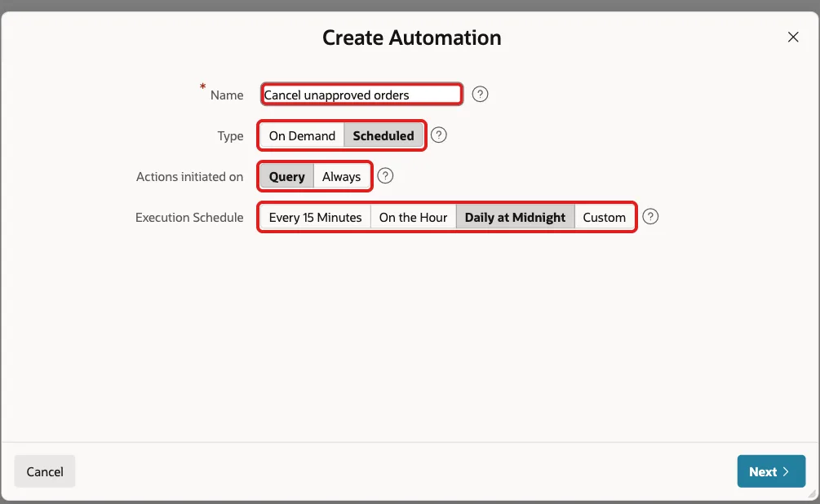Image resolution: width=820 pixels, height=504 pixels.
Task: Set actions initiated on Query
Action: coord(286,176)
